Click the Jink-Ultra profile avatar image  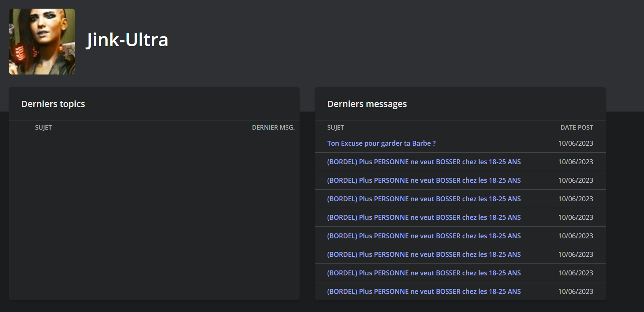42,42
